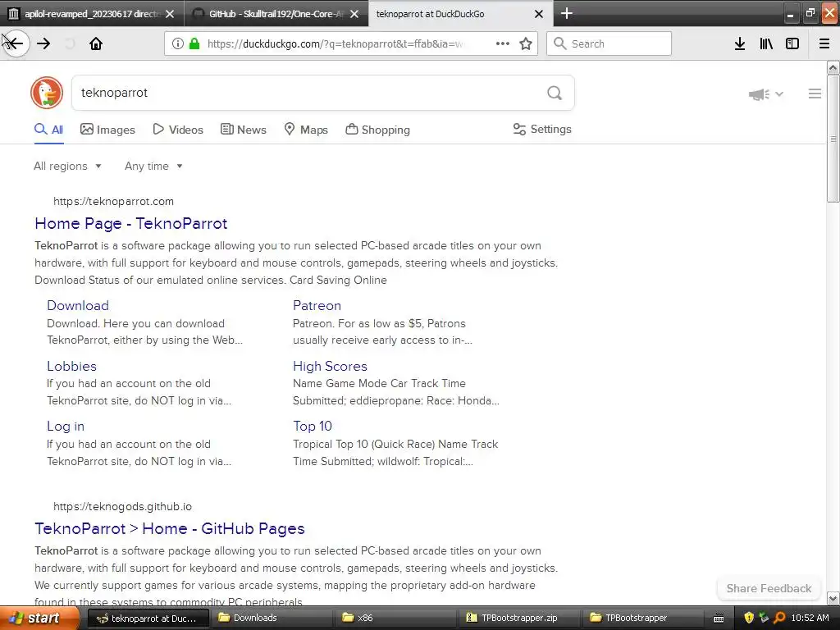Click the page scrollbar down arrow
840x630 pixels.
pos(833,598)
